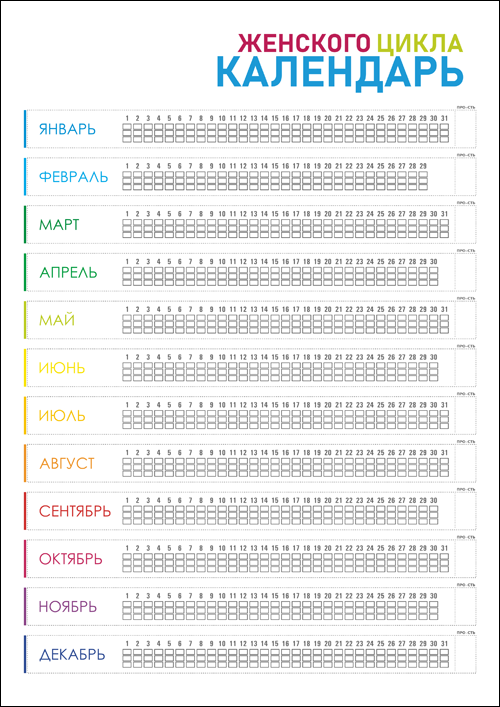Viewport: 500px width, 707px height.
Task: Select the ОКТЯБРЬ month label
Action: pos(71,559)
